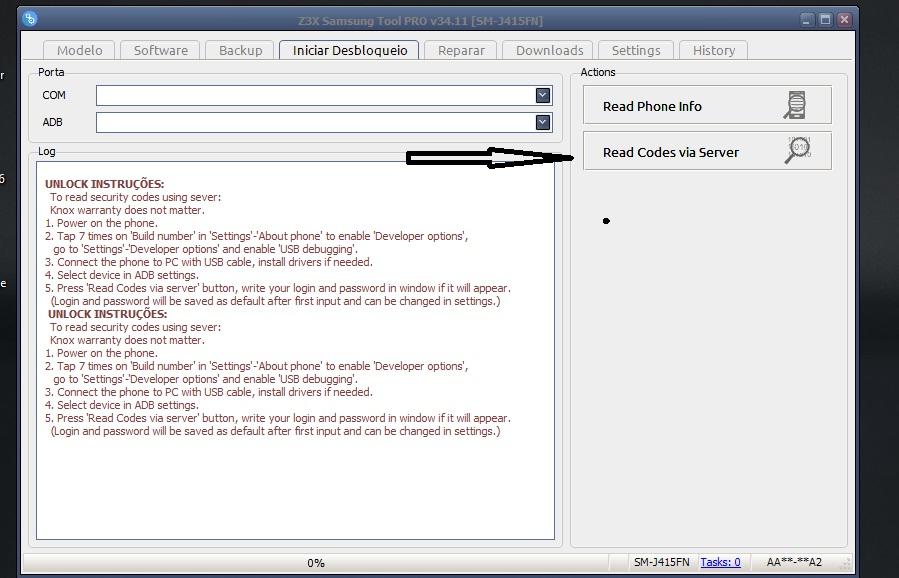Switch to the Software tab
899x578 pixels.
tap(161, 50)
